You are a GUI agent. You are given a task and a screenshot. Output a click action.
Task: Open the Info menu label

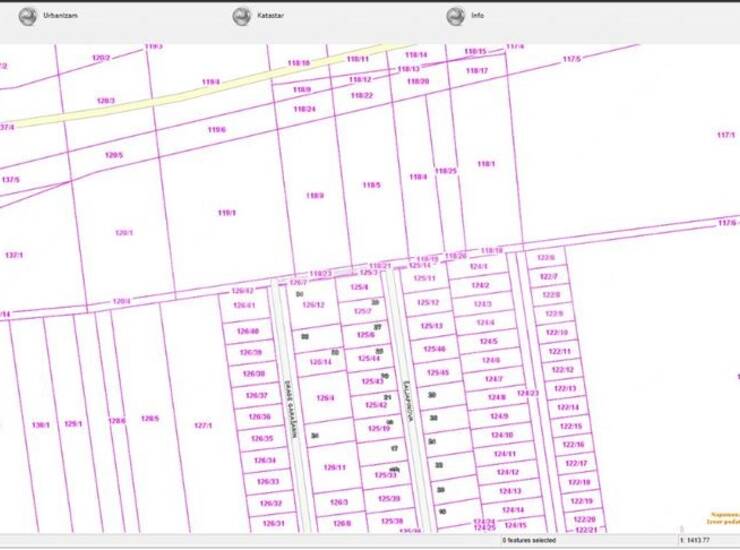[x=478, y=17]
